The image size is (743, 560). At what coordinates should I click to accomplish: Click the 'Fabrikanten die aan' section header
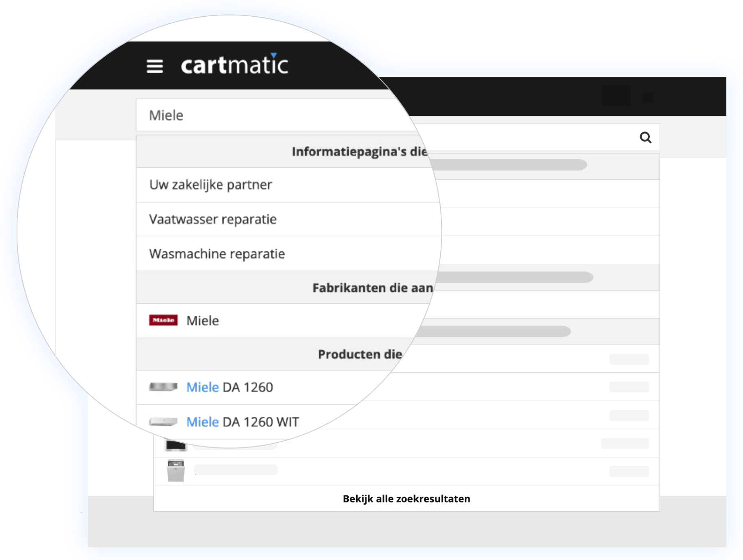pos(372,288)
